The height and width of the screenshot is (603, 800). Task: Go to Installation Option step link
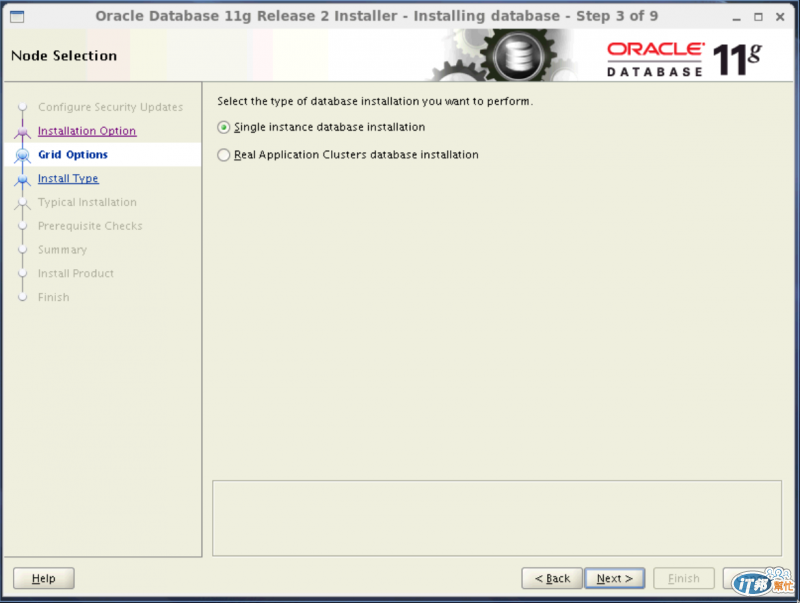click(x=87, y=131)
